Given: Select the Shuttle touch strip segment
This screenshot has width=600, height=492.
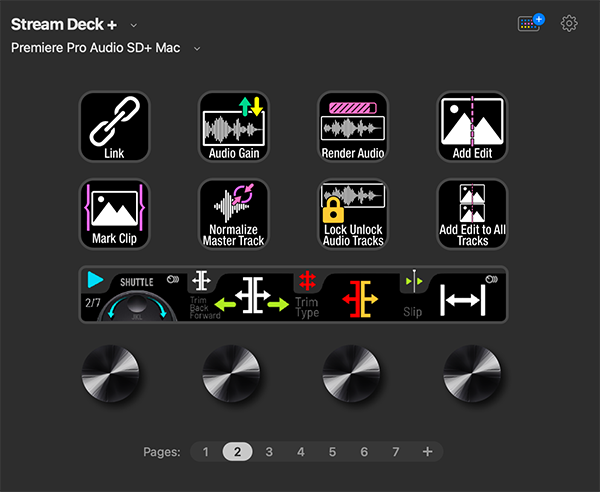Looking at the screenshot, I should (134, 295).
